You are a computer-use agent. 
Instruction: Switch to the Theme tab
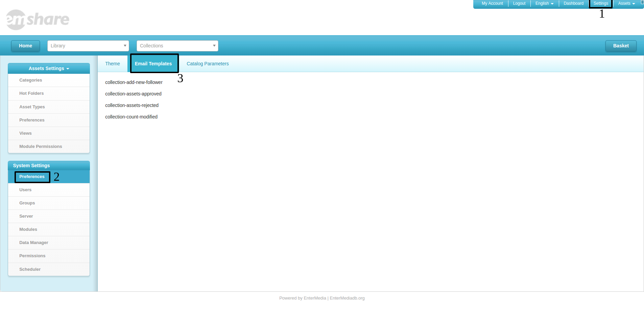click(113, 64)
